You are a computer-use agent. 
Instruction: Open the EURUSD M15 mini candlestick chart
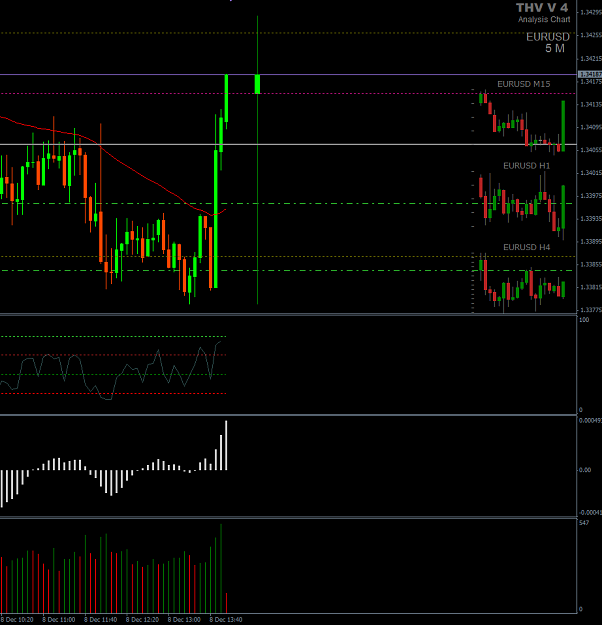[521, 122]
